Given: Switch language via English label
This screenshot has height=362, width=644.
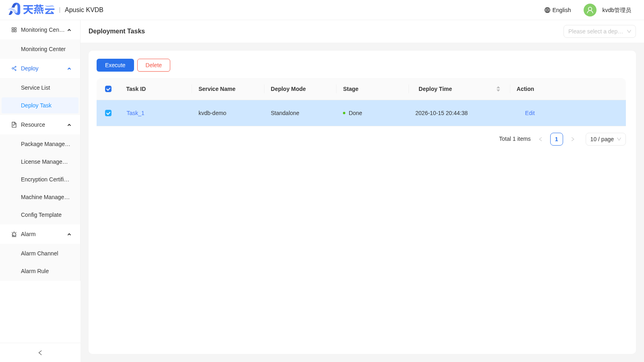Looking at the screenshot, I should click(561, 10).
